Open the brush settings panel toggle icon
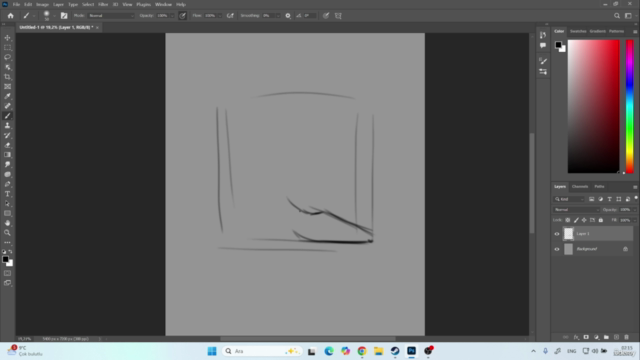 coord(64,16)
